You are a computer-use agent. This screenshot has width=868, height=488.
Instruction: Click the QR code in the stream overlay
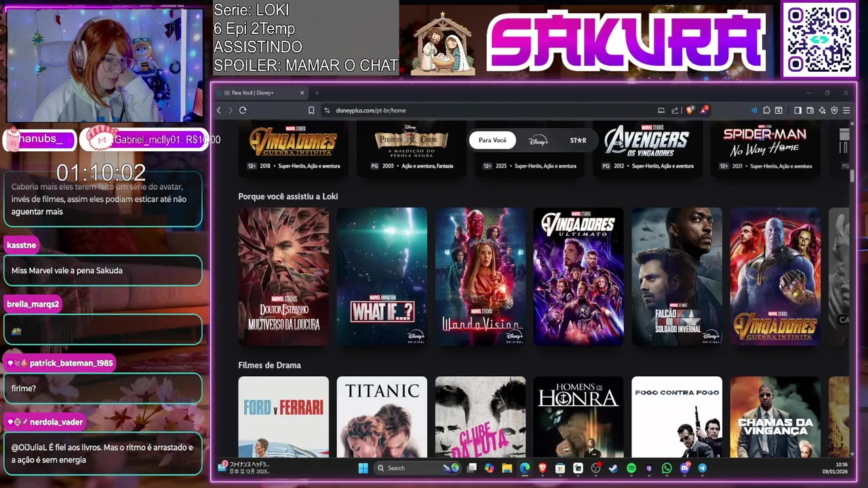[819, 40]
